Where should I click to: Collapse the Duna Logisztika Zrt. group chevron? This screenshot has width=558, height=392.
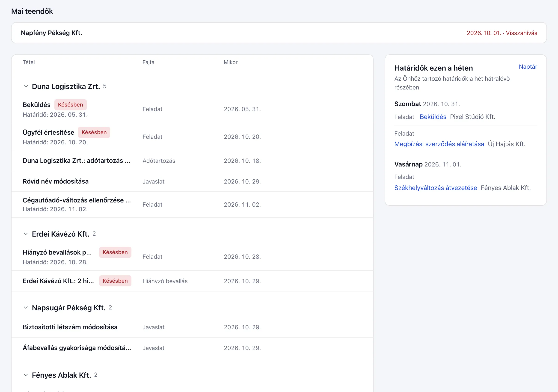pos(26,86)
